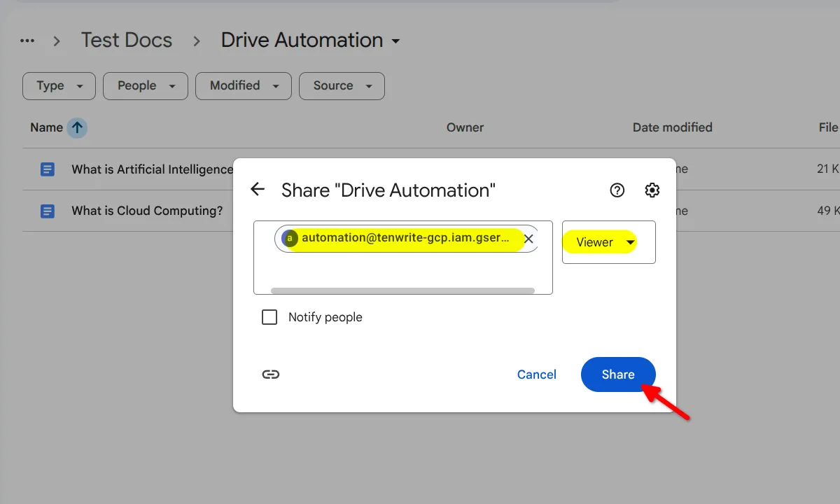Click the avatar on the automation email chip
840x504 pixels.
289,238
